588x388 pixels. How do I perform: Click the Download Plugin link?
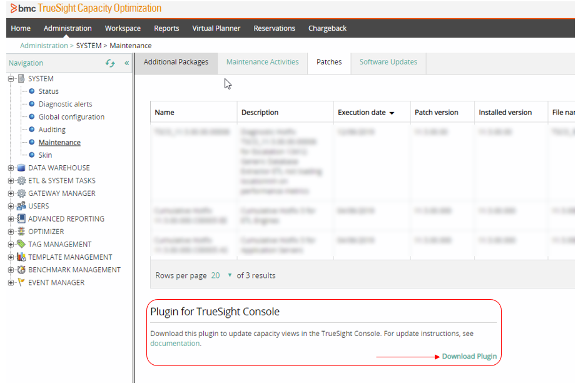470,356
